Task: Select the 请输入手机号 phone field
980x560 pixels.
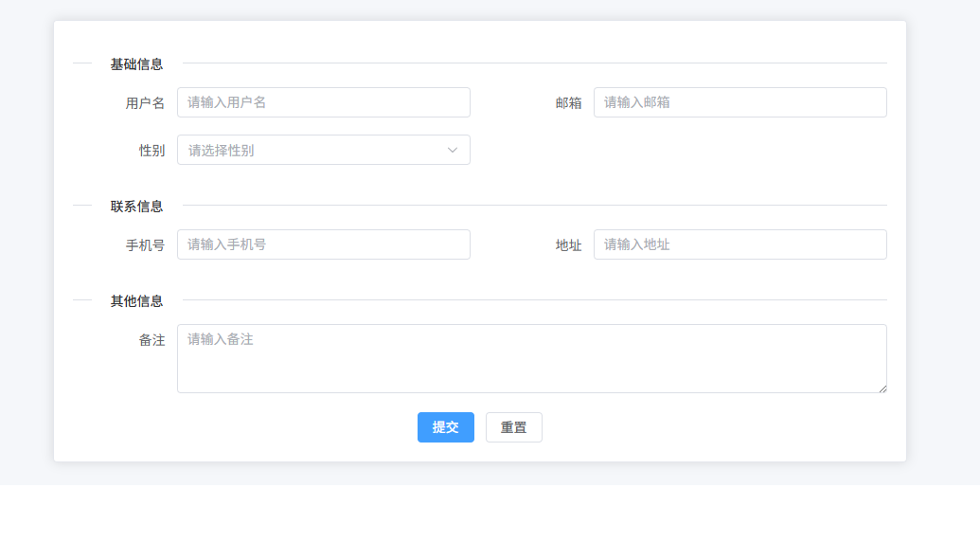Action: (323, 244)
